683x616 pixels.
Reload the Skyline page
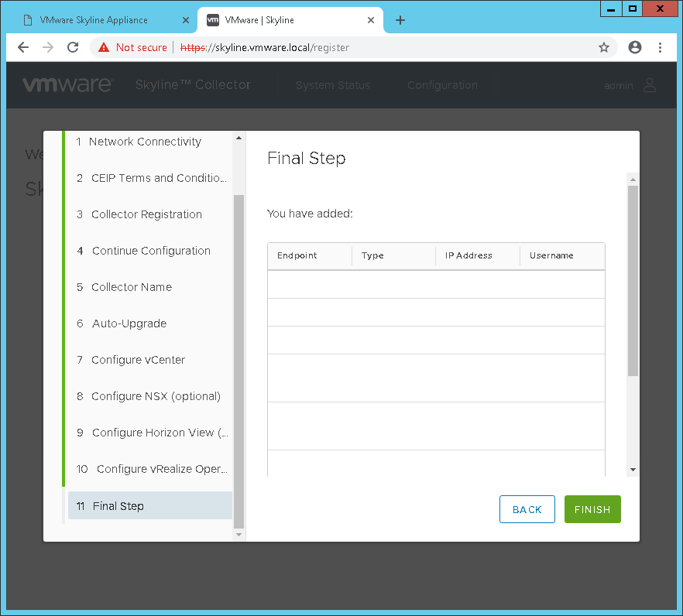(73, 47)
